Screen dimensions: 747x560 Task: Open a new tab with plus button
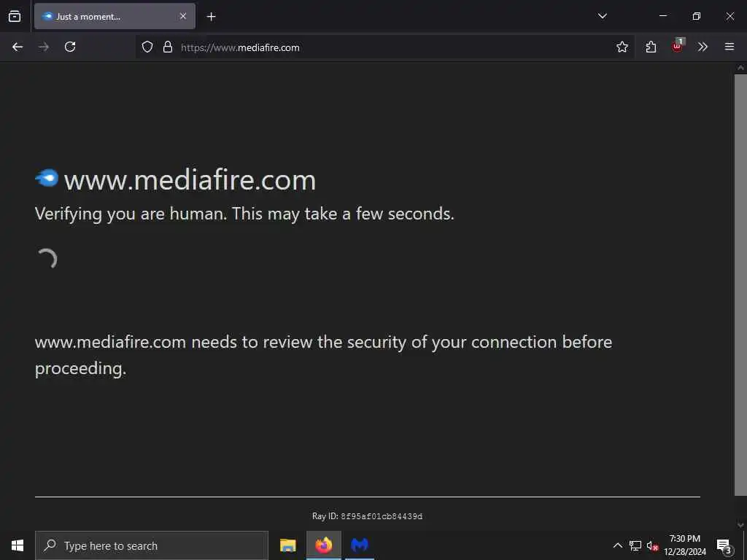[211, 17]
